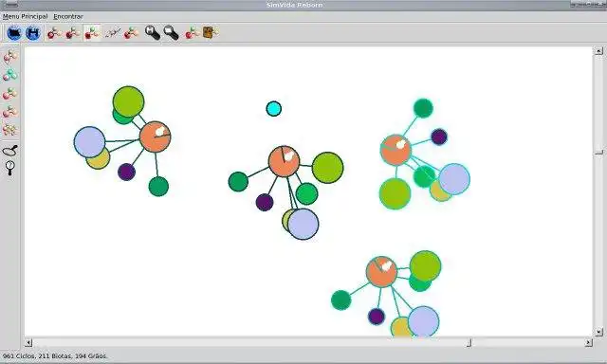Click the second molecule icon after the save disk
Image resolution: width=607 pixels, height=364 pixels.
pyautogui.click(x=73, y=33)
